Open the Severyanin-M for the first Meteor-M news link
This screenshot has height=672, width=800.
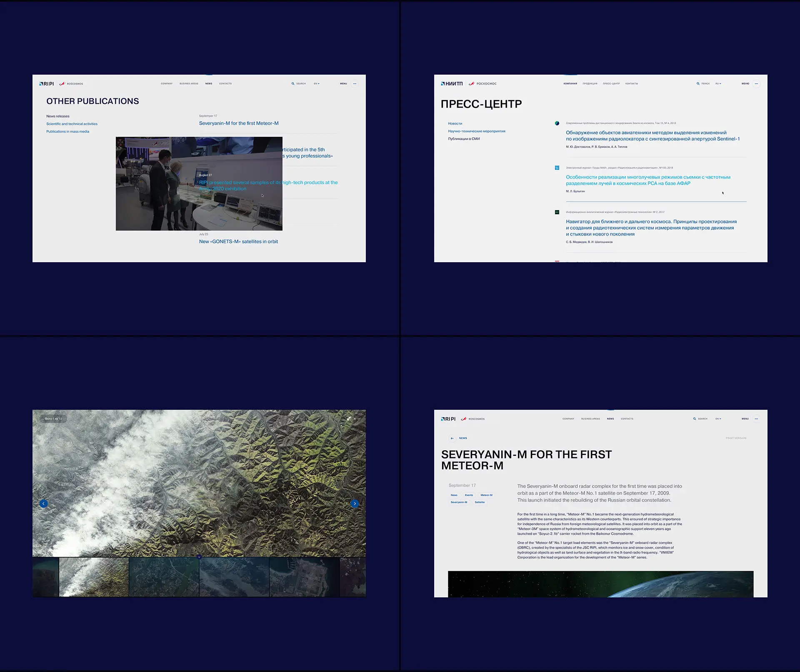click(x=239, y=123)
